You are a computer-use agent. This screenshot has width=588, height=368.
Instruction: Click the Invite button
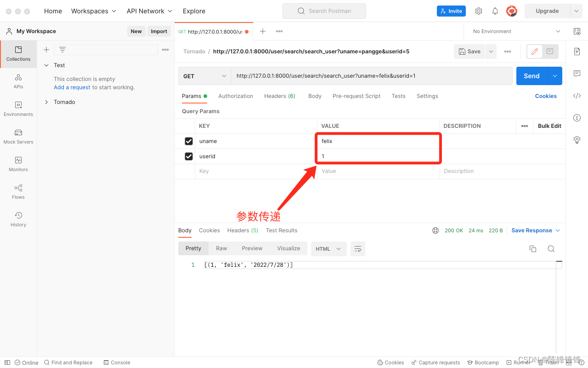tap(451, 11)
